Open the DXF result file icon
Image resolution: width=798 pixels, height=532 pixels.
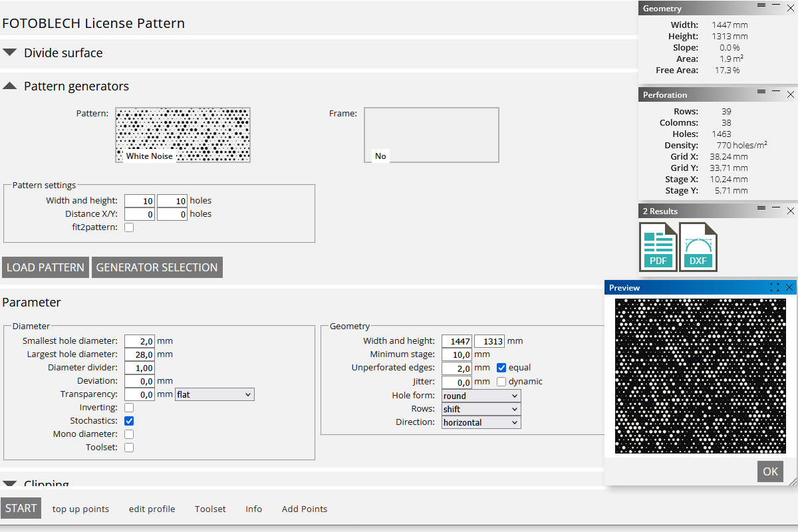pyautogui.click(x=698, y=247)
